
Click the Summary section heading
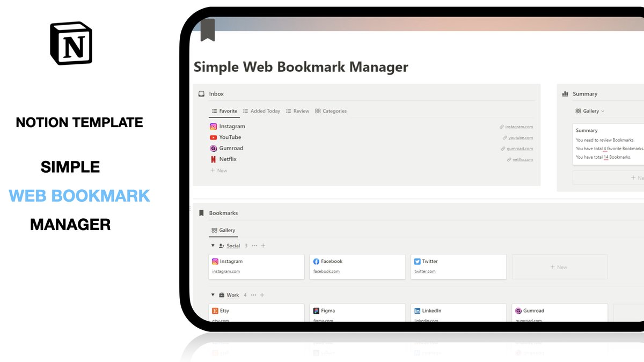click(x=585, y=94)
